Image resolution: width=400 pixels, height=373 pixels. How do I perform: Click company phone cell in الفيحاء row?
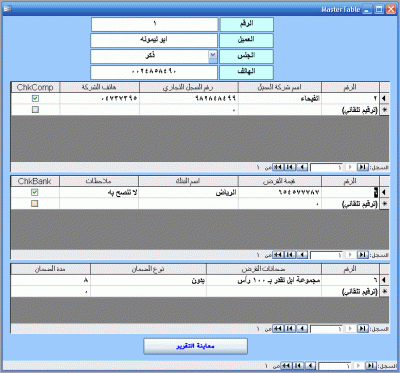click(x=99, y=98)
